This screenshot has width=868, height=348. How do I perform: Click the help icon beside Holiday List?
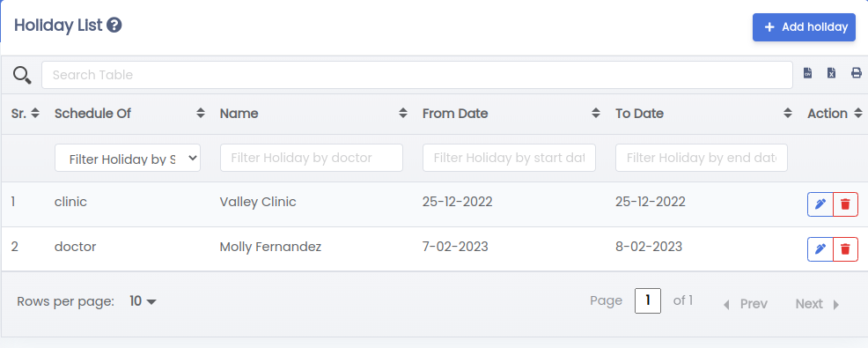pos(114,25)
